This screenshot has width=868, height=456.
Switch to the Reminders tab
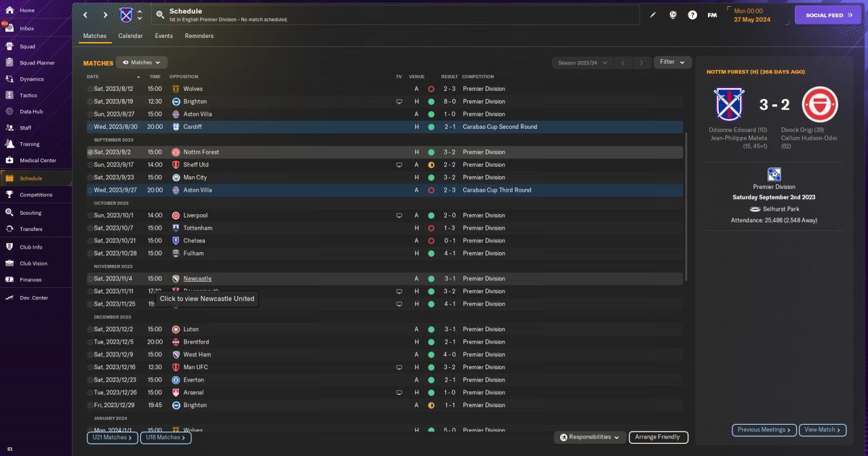(199, 36)
